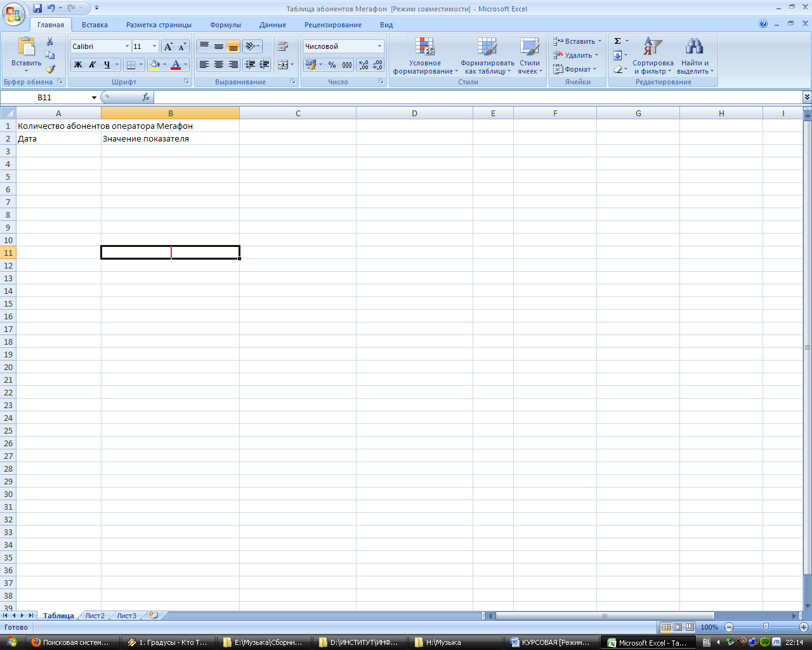
Task: Open the insert function fx button
Action: click(146, 97)
